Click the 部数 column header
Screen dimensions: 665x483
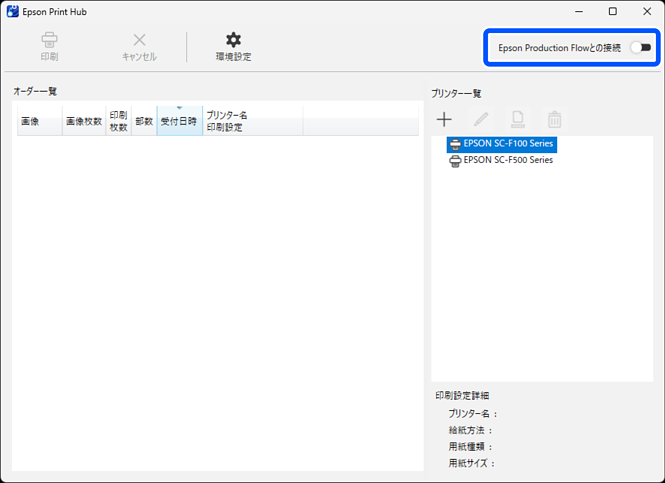(144, 121)
